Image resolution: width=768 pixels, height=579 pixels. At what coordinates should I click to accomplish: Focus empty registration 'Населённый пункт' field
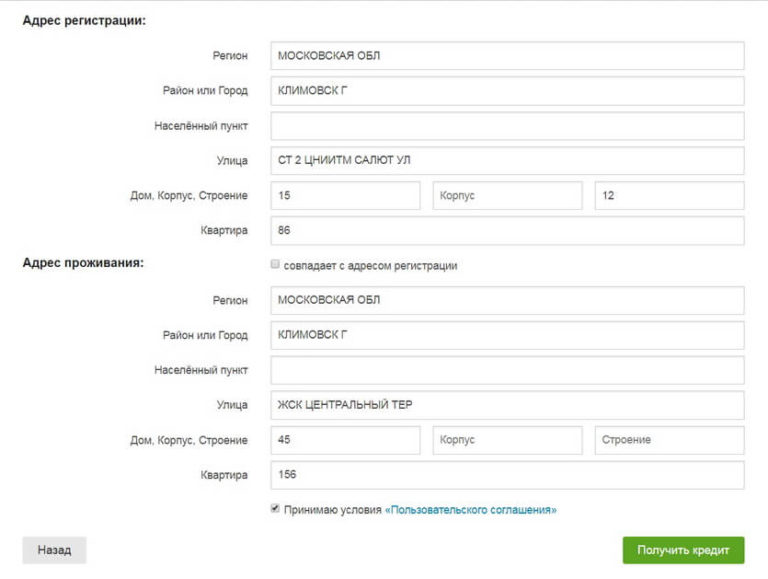point(507,126)
